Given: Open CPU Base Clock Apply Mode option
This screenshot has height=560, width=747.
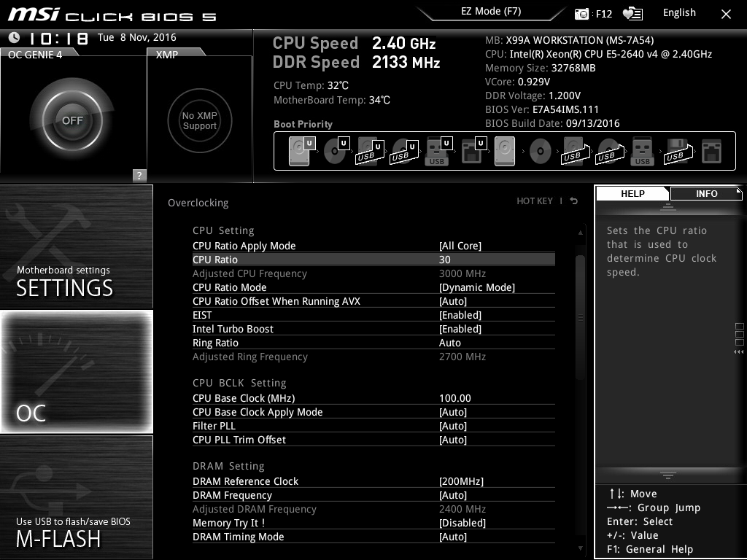Looking at the screenshot, I should pos(373,412).
